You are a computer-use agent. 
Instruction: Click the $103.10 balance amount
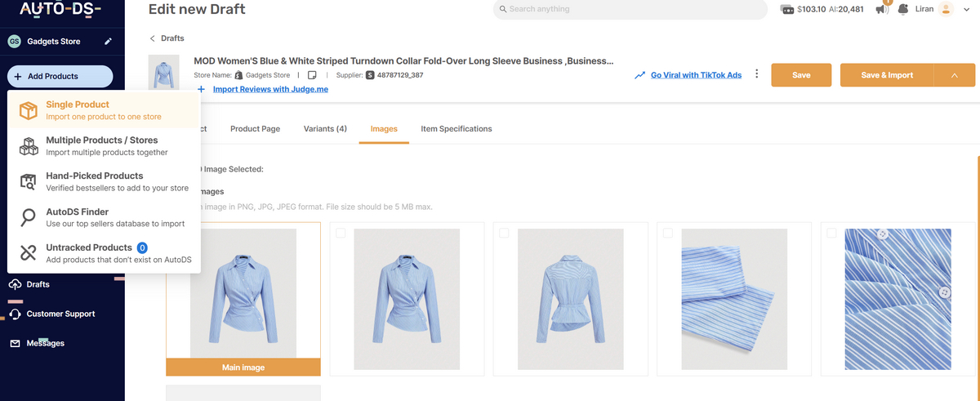point(811,10)
